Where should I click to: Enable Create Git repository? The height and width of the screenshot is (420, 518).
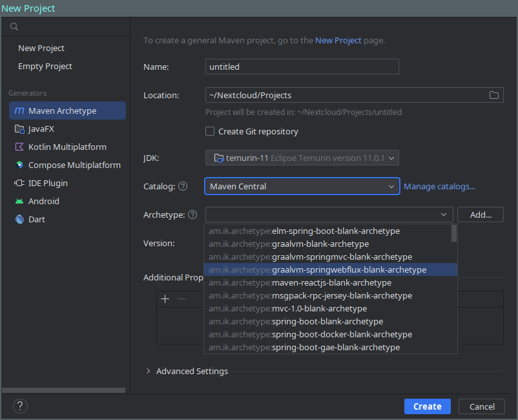coord(210,131)
